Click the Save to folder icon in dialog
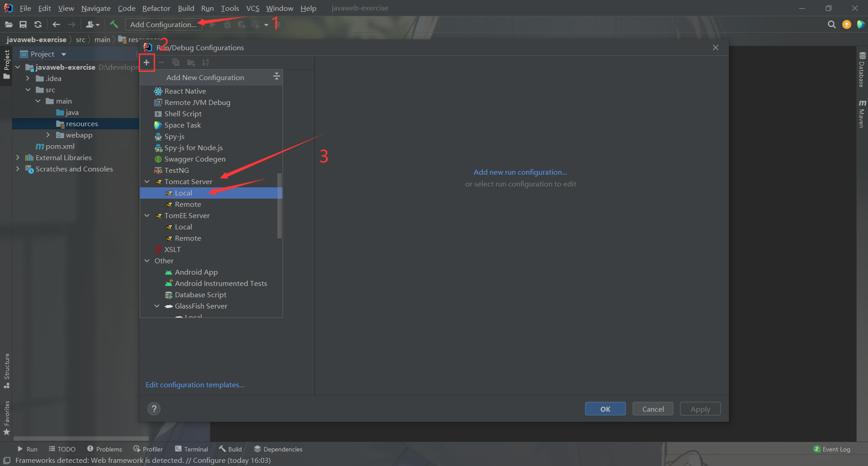 [191, 62]
